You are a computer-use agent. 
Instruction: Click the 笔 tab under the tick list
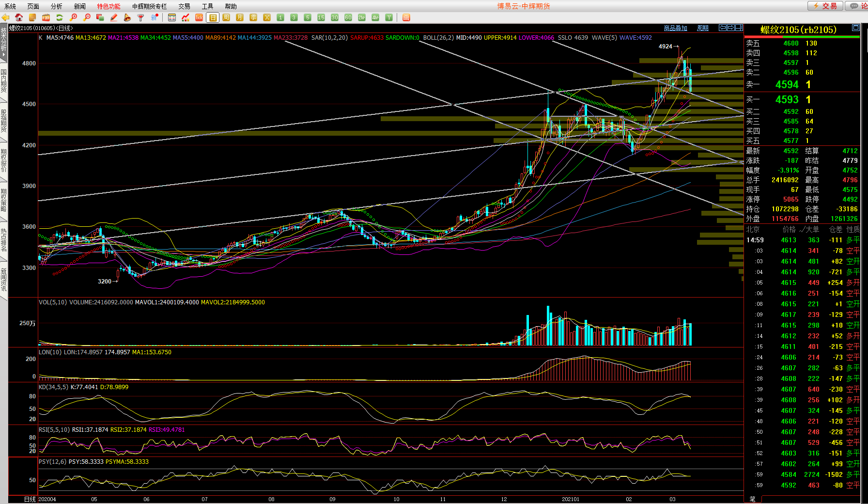pyautogui.click(x=753, y=499)
